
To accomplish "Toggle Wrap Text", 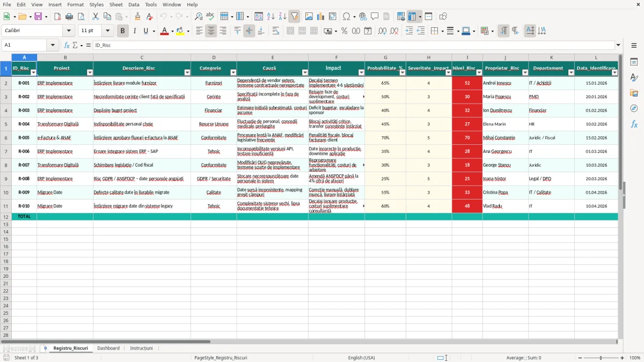I will pyautogui.click(x=276, y=31).
